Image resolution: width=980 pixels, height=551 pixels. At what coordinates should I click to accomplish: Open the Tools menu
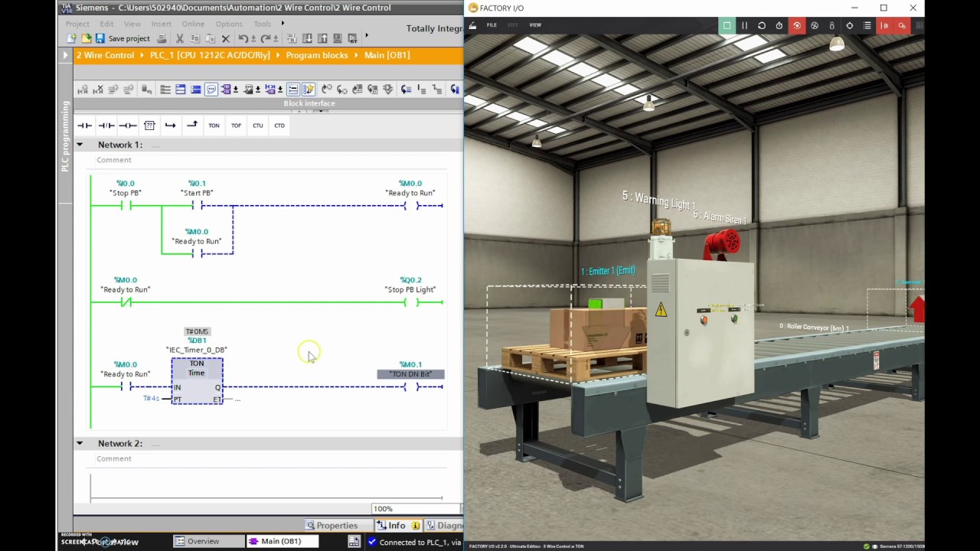[262, 24]
